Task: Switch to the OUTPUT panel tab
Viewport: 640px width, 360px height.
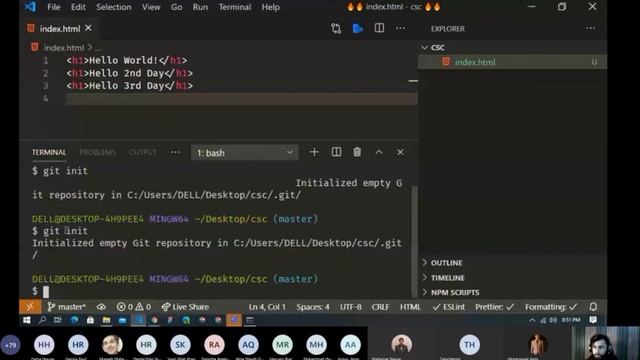Action: coord(142,152)
